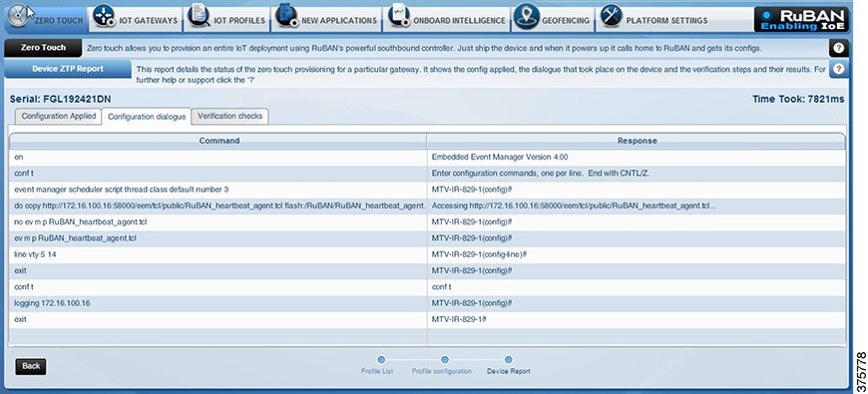Click the IoT Gateways router icon
This screenshot has width=868, height=394.
pos(104,16)
